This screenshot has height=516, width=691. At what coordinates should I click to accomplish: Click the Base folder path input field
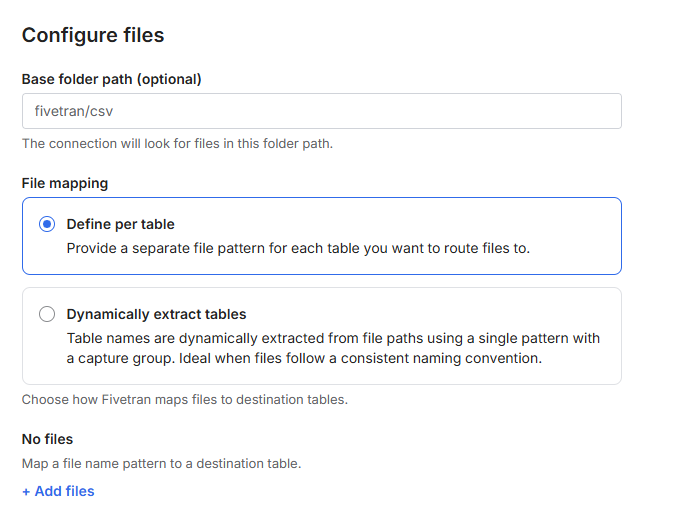(320, 111)
